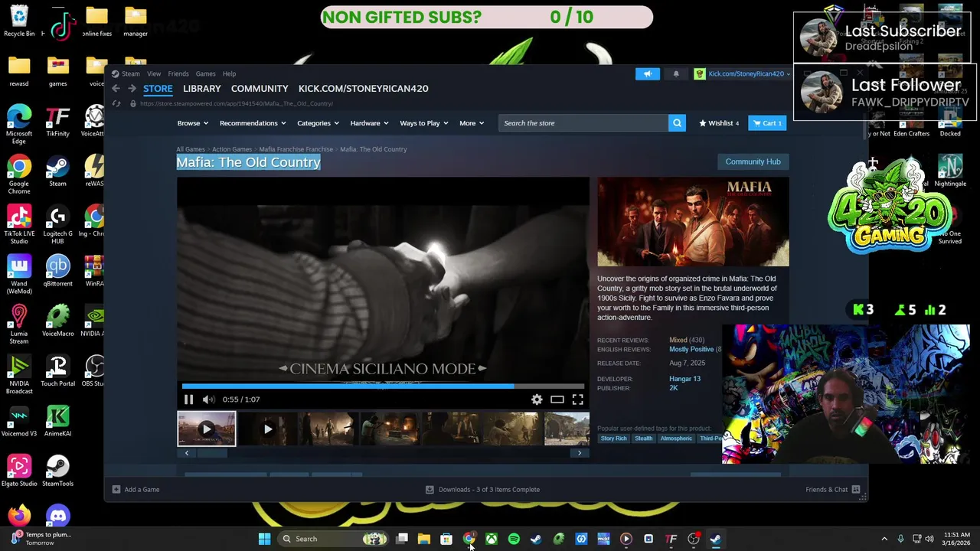Select the Story Rich tag

coord(614,439)
